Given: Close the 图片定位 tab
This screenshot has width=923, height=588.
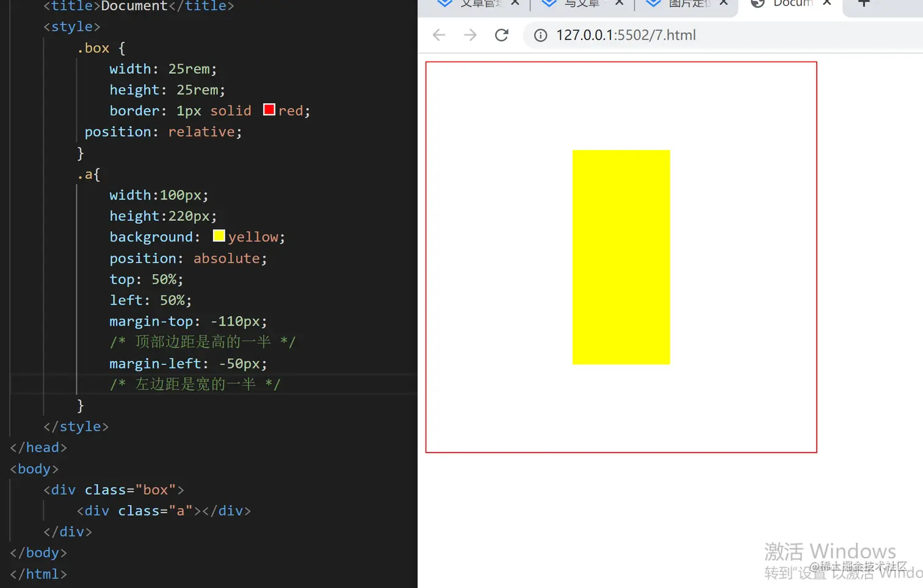Looking at the screenshot, I should [723, 4].
